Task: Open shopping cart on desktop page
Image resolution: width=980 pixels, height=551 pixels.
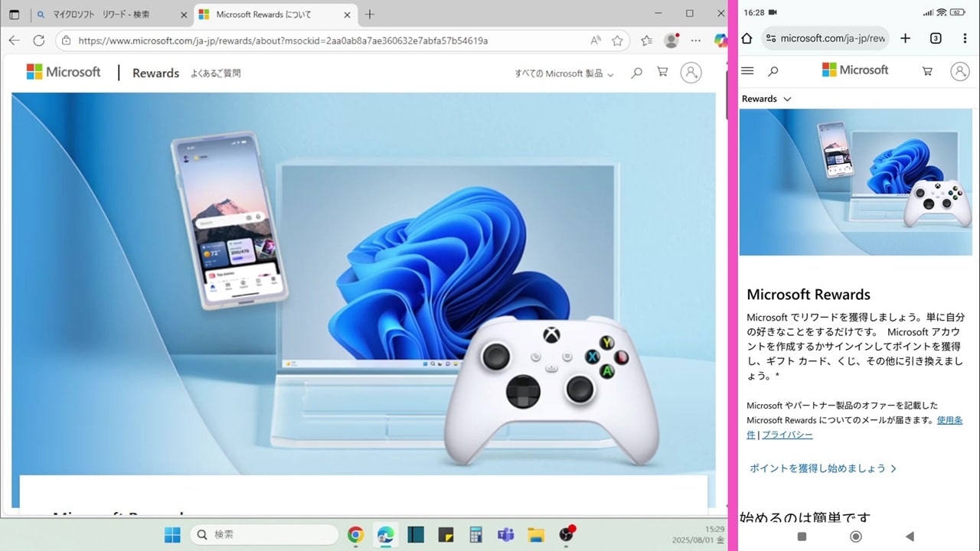Action: click(662, 72)
